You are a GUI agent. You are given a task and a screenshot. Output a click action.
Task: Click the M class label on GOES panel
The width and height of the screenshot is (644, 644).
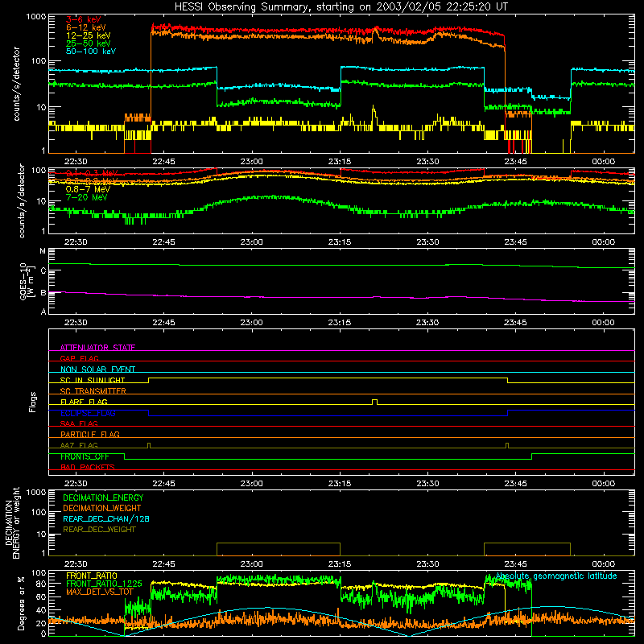coord(43,251)
